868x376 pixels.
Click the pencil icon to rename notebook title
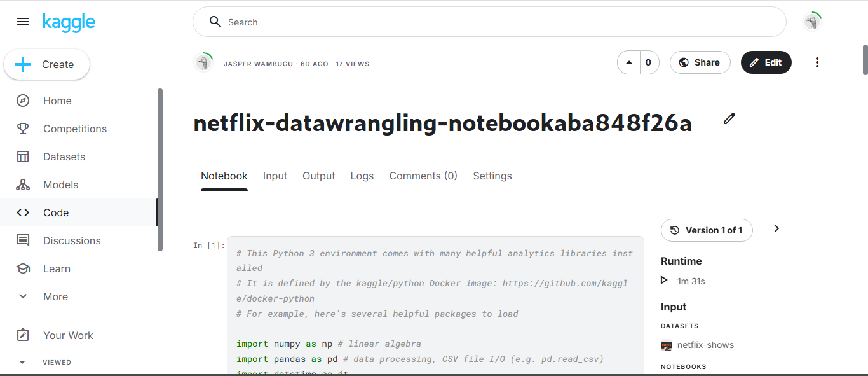729,118
